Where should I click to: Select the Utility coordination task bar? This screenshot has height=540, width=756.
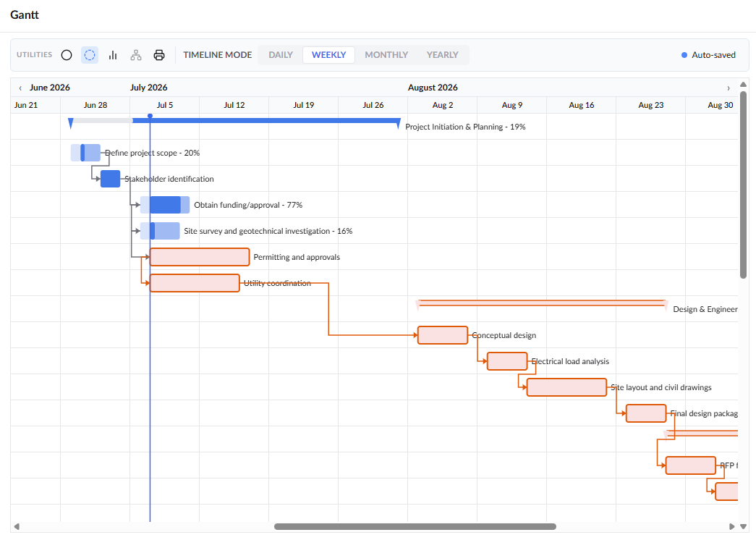(x=195, y=283)
